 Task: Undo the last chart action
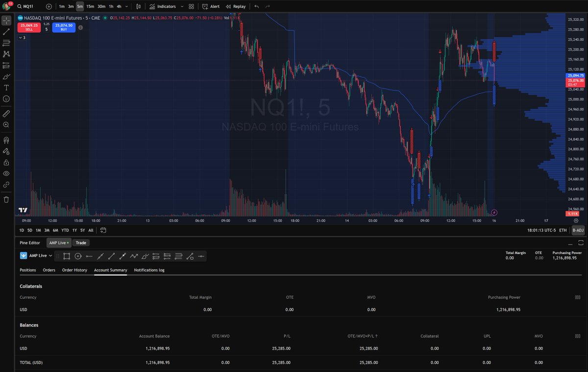tap(256, 6)
